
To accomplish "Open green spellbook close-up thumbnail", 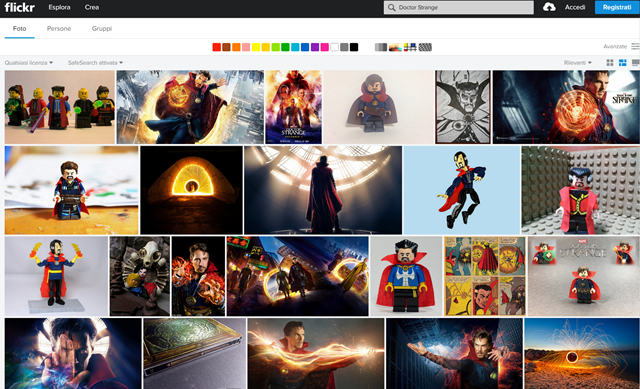I will tap(195, 353).
